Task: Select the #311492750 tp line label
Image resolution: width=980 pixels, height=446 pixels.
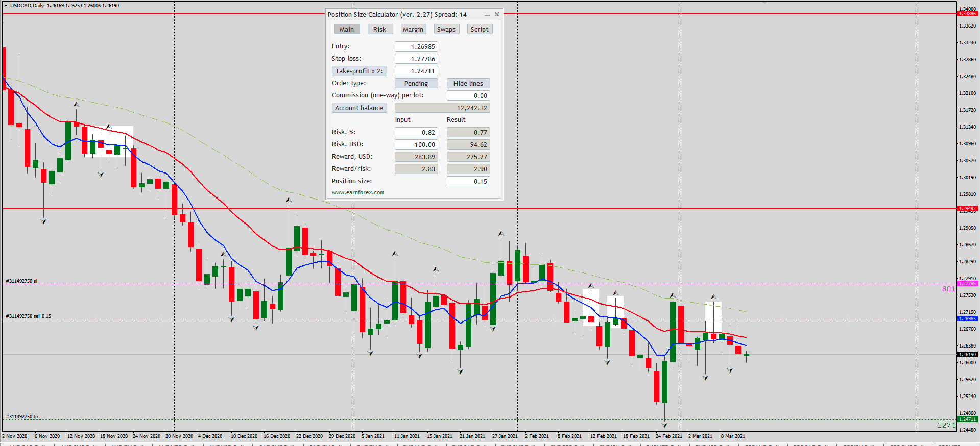Action: [22, 417]
